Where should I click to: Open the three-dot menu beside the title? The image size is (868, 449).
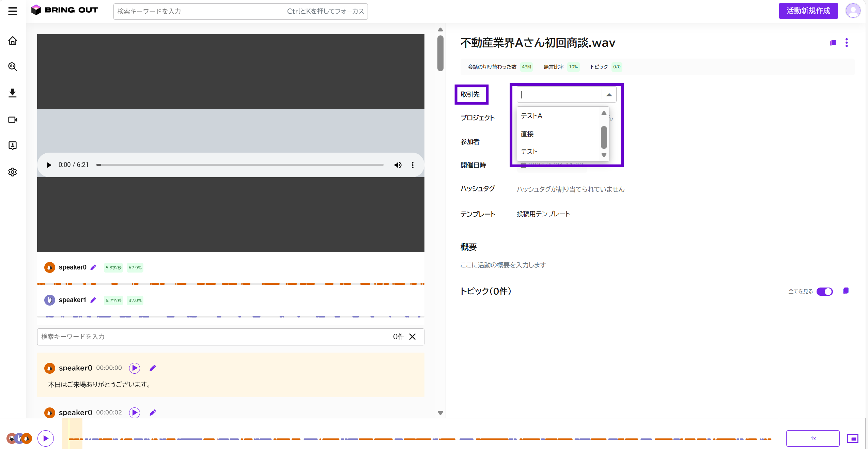[x=847, y=43]
